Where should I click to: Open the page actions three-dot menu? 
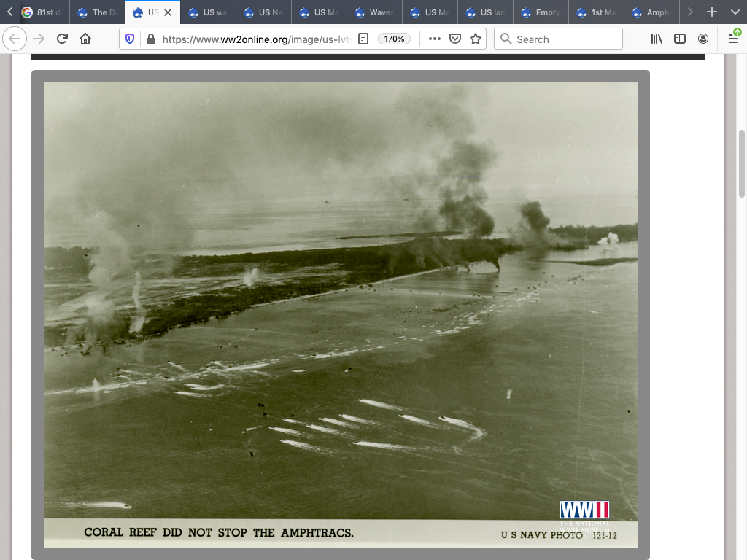[x=435, y=39]
